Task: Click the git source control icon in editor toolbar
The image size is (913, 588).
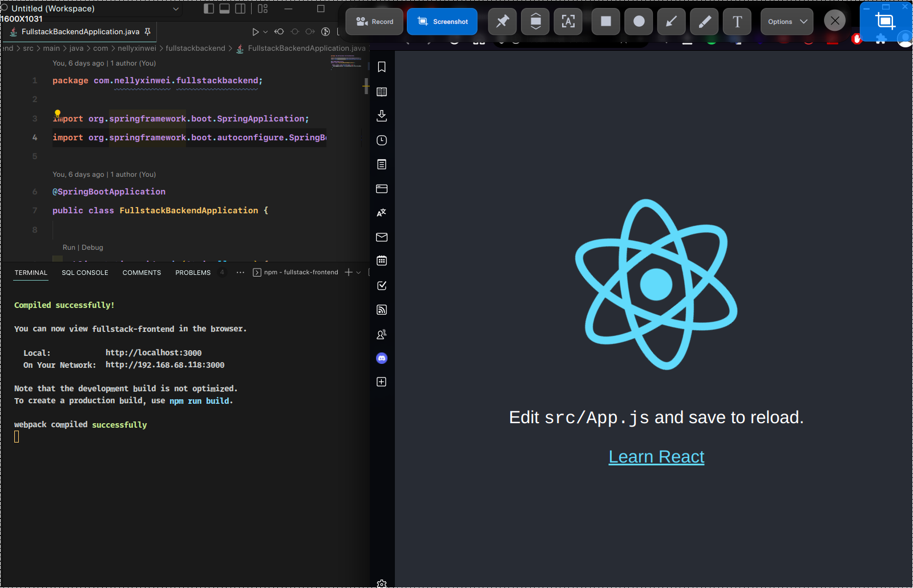Action: (x=325, y=32)
